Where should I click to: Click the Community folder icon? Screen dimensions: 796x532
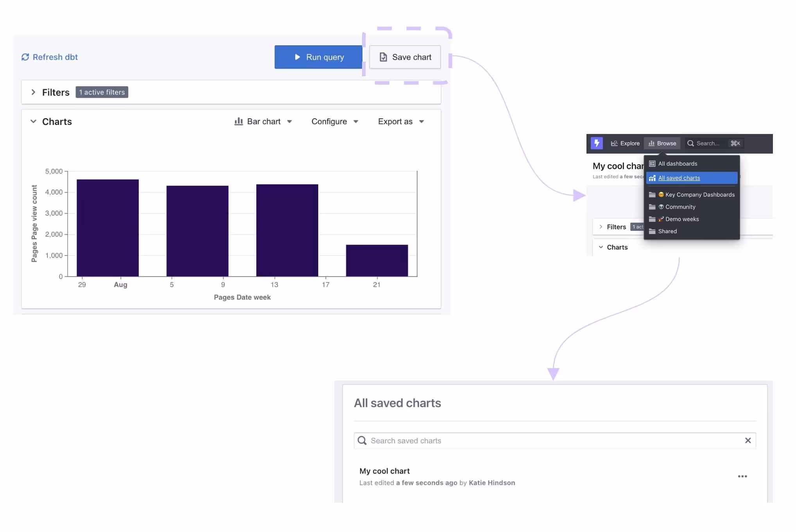(652, 207)
